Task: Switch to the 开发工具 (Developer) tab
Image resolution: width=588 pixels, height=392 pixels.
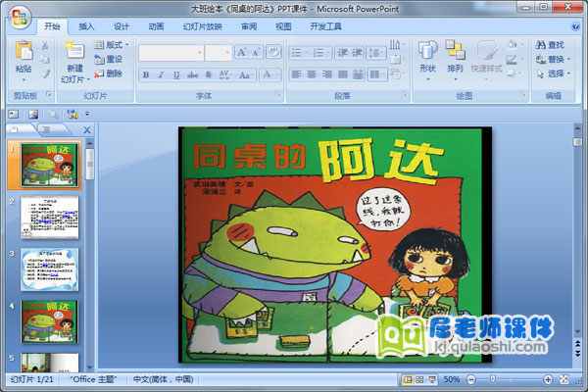Action: (325, 26)
